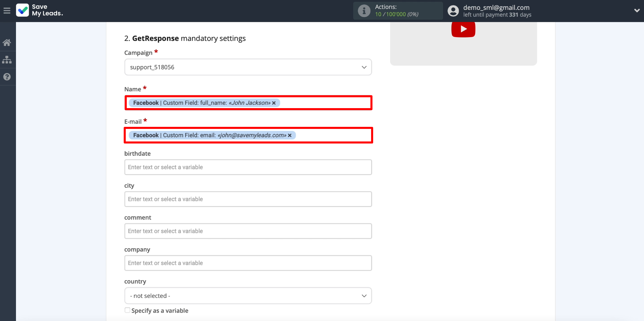Focus the city input field
Viewport: 644px width, 321px height.
(248, 199)
